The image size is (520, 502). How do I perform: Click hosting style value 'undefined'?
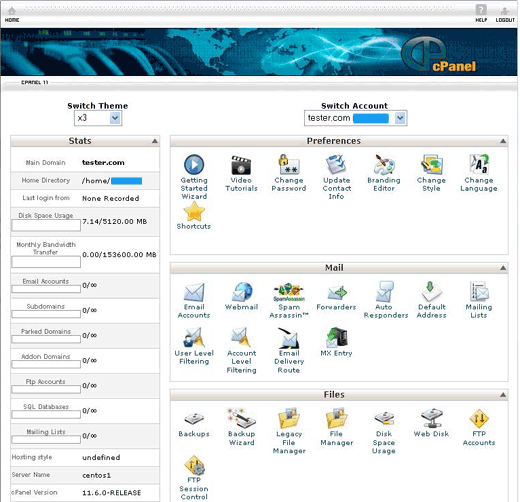point(101,458)
